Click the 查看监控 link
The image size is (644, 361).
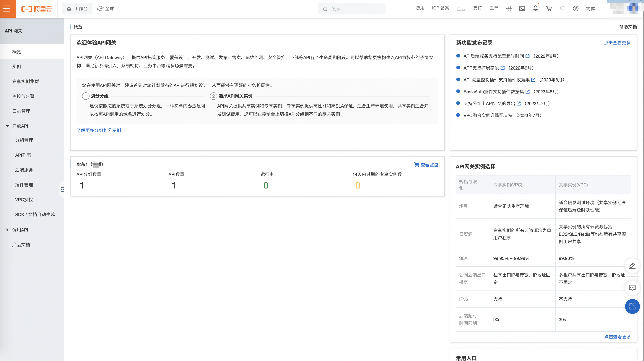click(x=426, y=165)
